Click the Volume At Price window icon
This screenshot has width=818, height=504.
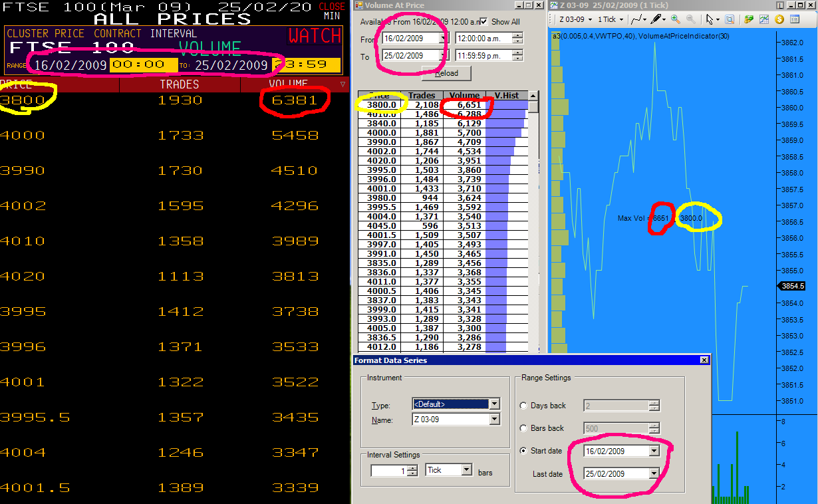358,5
